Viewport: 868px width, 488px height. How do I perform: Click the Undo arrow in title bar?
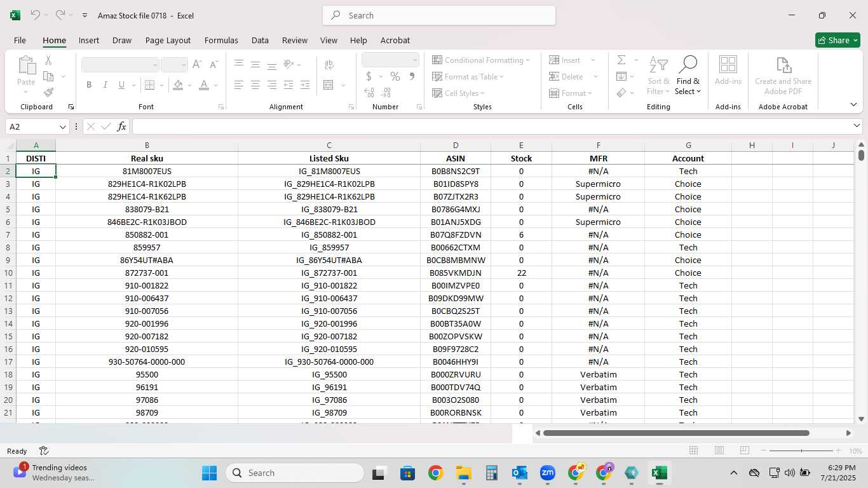[36, 15]
